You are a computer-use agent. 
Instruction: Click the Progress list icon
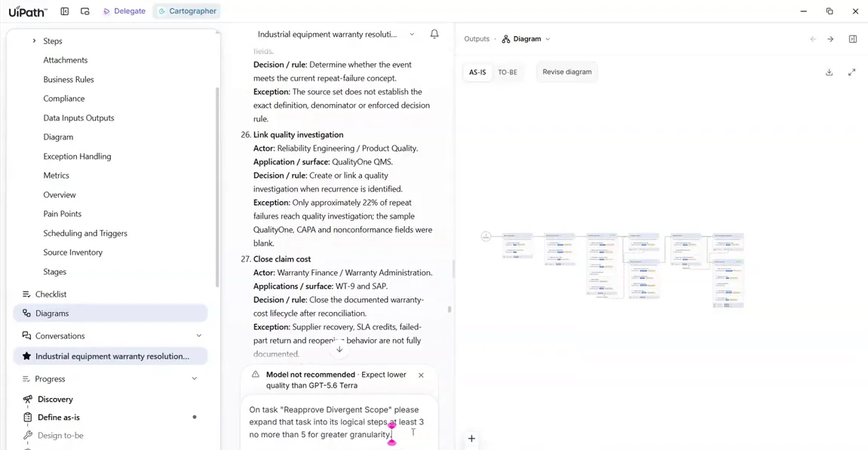(26, 378)
